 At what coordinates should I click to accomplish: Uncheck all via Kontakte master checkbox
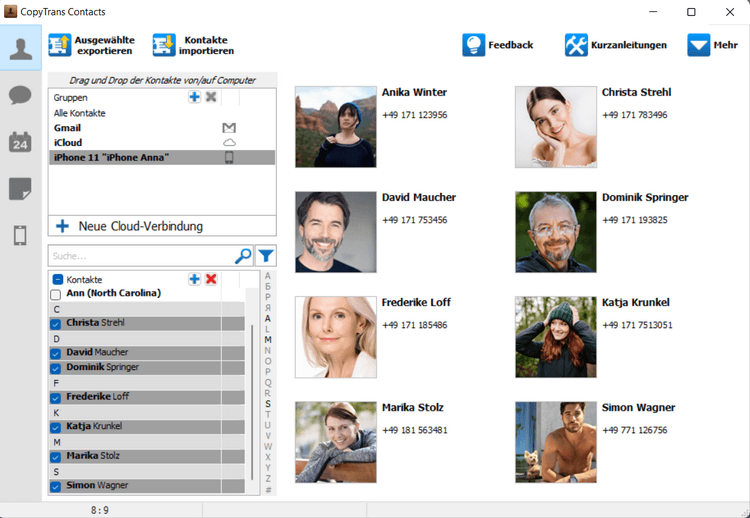click(x=57, y=280)
